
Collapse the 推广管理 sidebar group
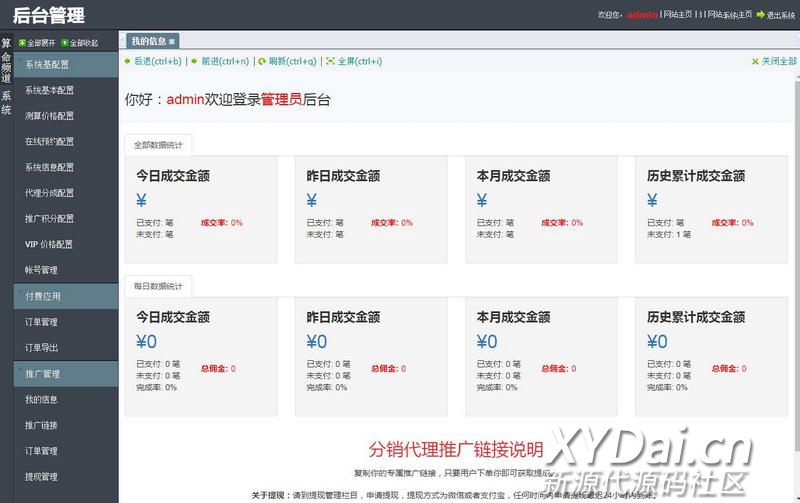(66, 374)
